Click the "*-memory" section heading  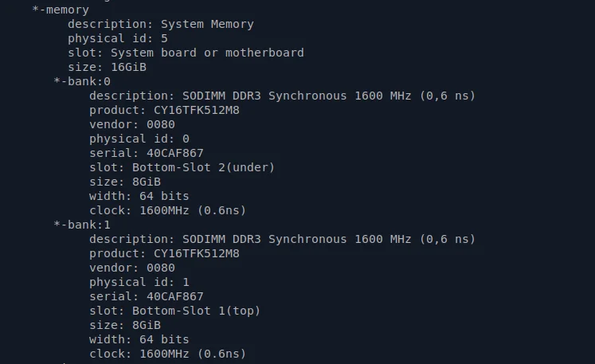point(61,10)
